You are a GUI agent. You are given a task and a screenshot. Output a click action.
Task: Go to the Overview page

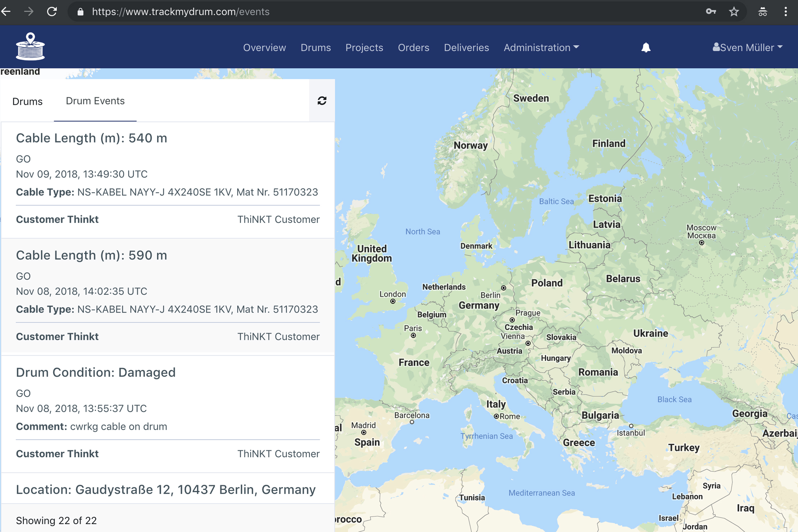click(264, 47)
